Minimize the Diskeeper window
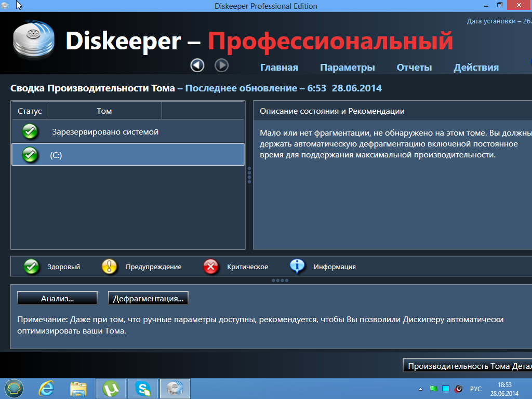 pos(486,5)
